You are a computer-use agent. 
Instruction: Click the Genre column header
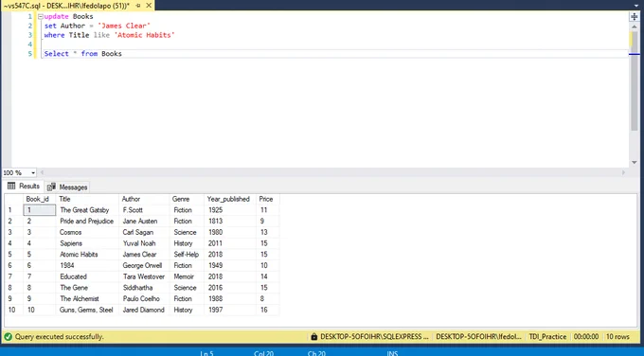[x=187, y=199]
